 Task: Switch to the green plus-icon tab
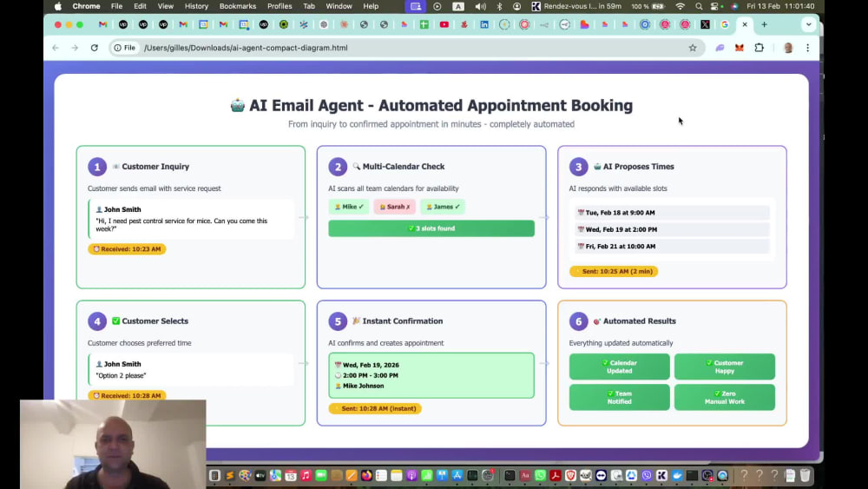coord(424,24)
